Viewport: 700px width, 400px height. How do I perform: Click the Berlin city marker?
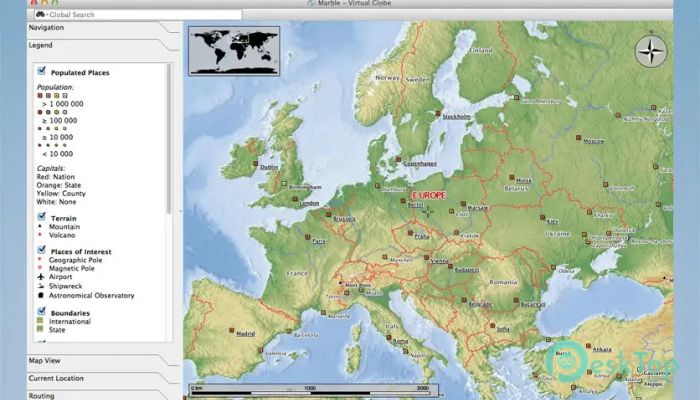pos(403,201)
